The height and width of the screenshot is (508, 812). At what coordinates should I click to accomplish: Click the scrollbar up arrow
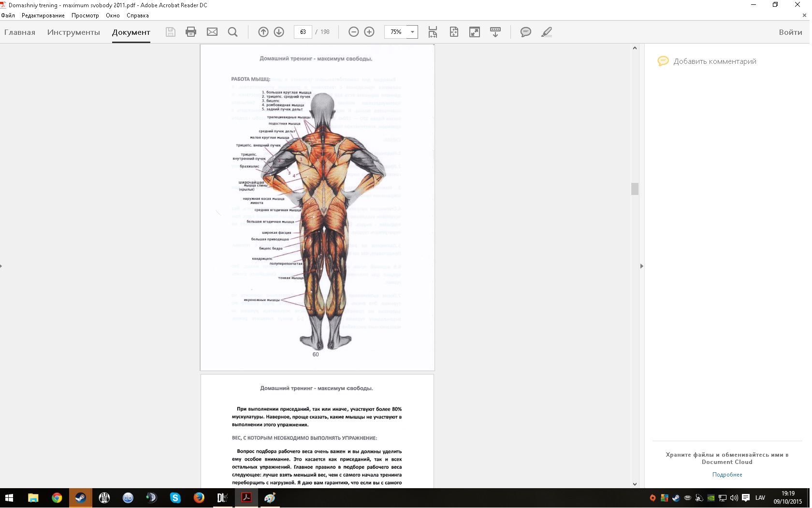click(x=635, y=48)
